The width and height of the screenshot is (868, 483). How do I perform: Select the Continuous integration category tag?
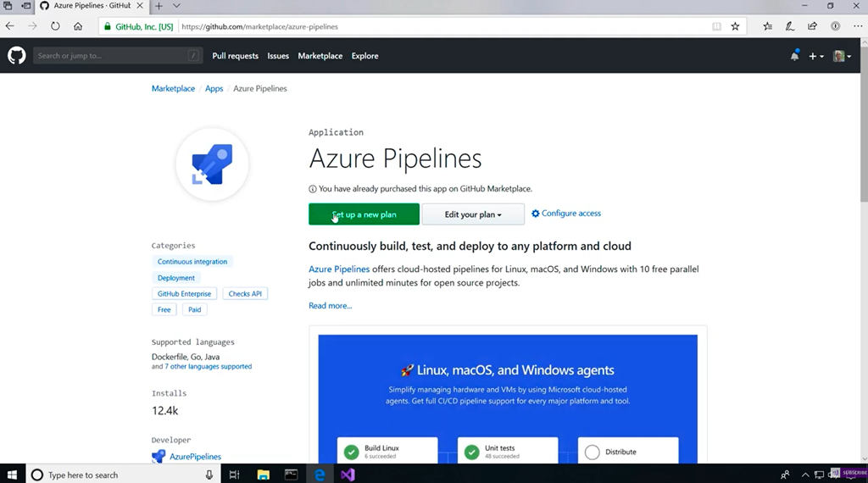192,262
